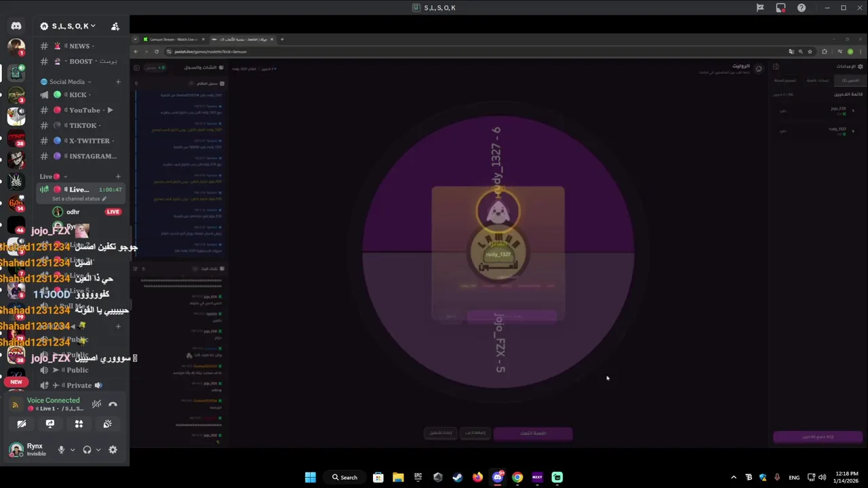This screenshot has height=488, width=868.
Task: Open new tab in streamed browser
Action: 282,39
